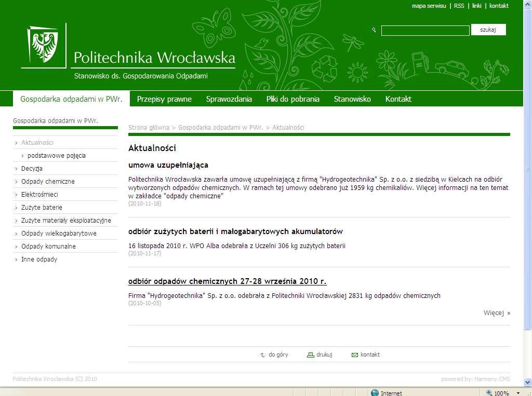Open Odpady komunalne in the sidebar
The image size is (532, 396).
coord(48,247)
